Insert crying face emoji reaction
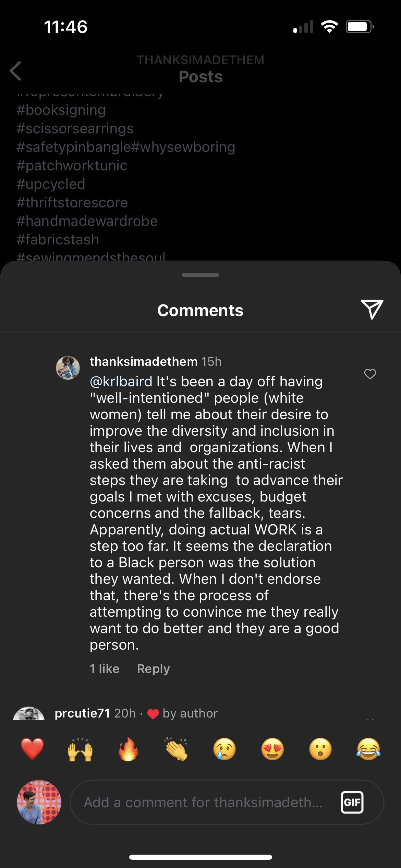 pyautogui.click(x=224, y=749)
